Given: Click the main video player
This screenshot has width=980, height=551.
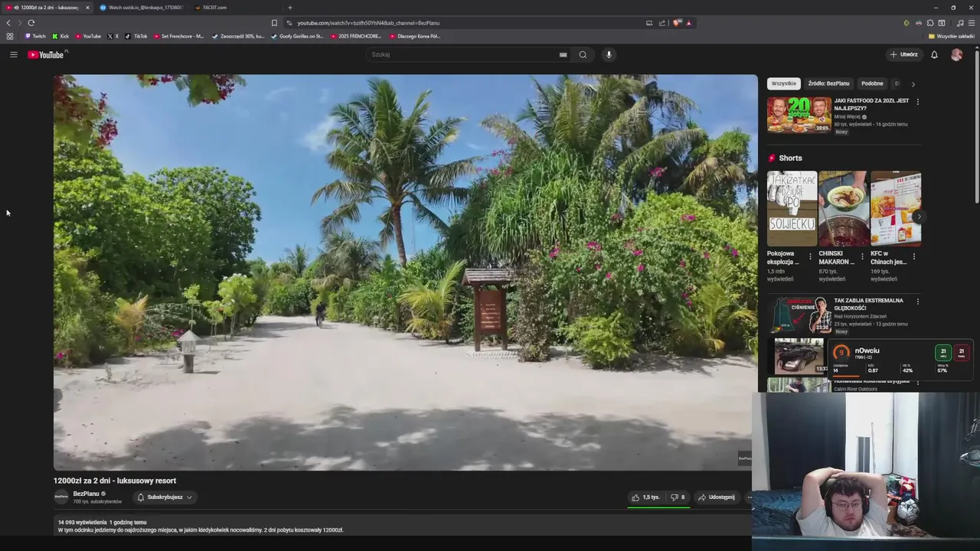Looking at the screenshot, I should click(x=405, y=272).
